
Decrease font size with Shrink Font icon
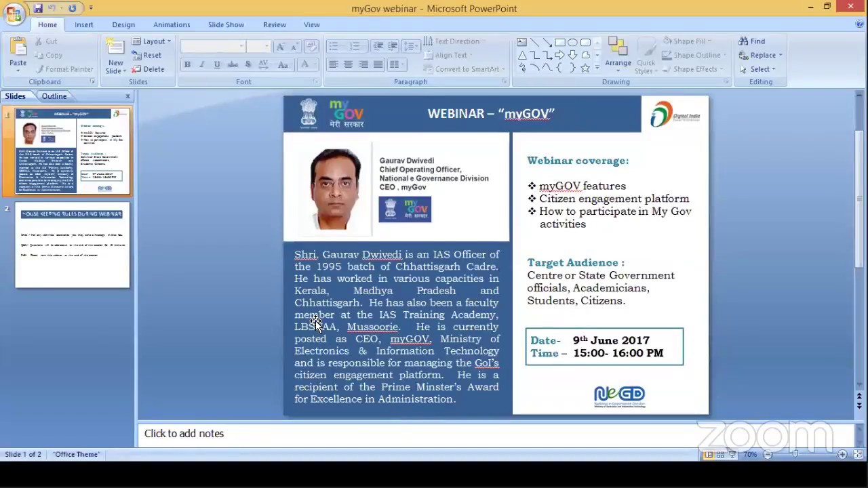coord(294,46)
